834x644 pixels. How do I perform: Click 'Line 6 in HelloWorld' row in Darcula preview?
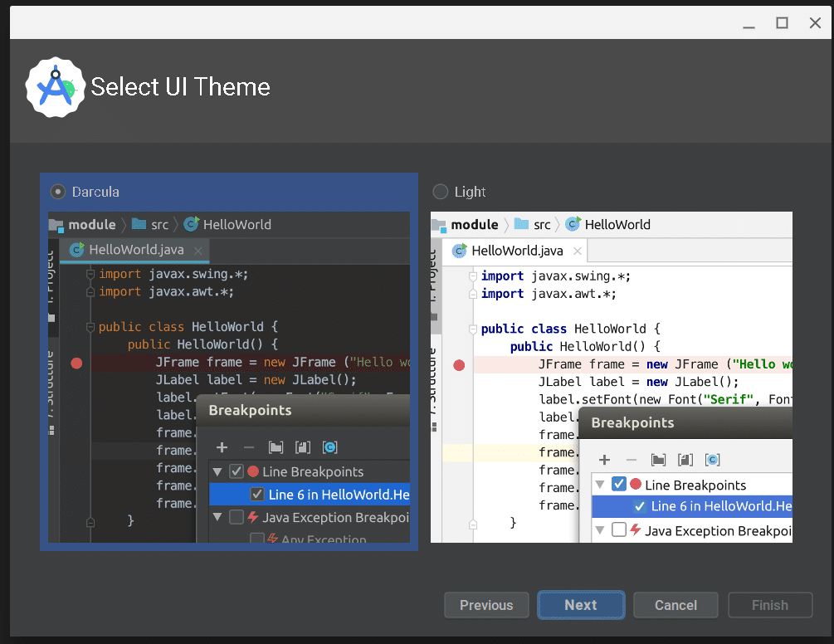pos(310,495)
